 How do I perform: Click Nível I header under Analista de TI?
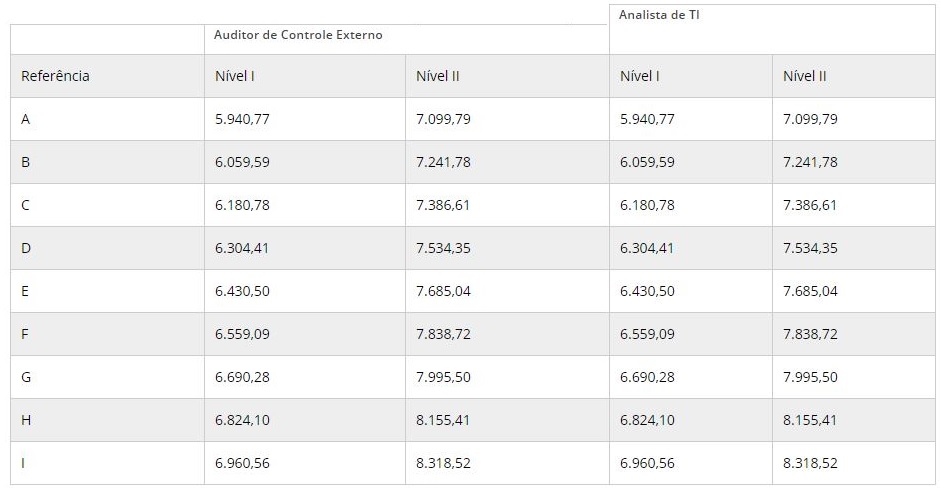640,76
